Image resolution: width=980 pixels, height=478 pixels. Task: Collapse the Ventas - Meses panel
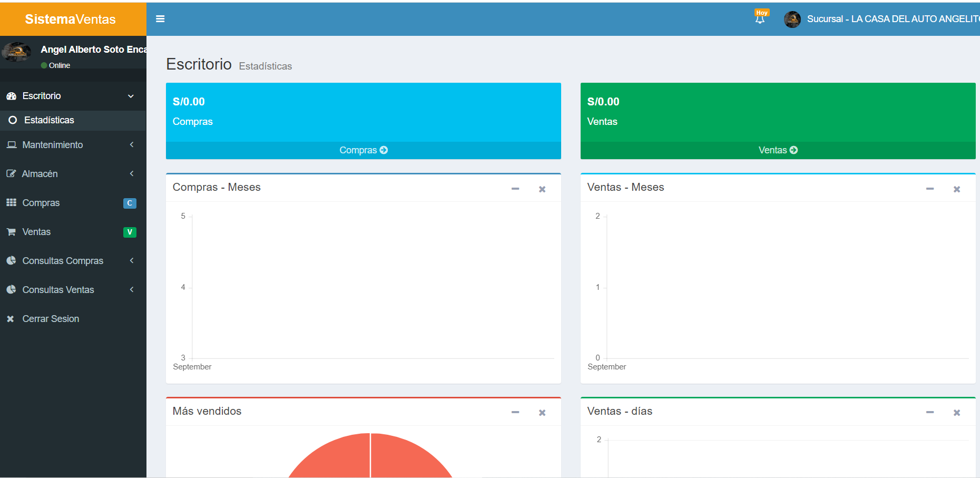pos(929,189)
